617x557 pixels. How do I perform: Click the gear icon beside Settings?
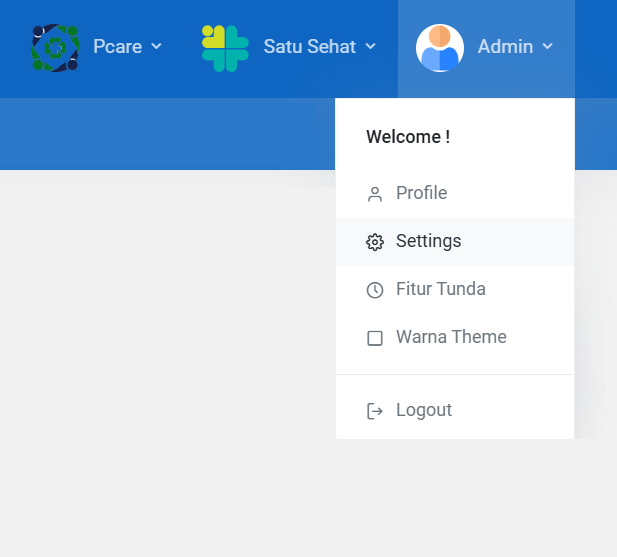tap(375, 242)
